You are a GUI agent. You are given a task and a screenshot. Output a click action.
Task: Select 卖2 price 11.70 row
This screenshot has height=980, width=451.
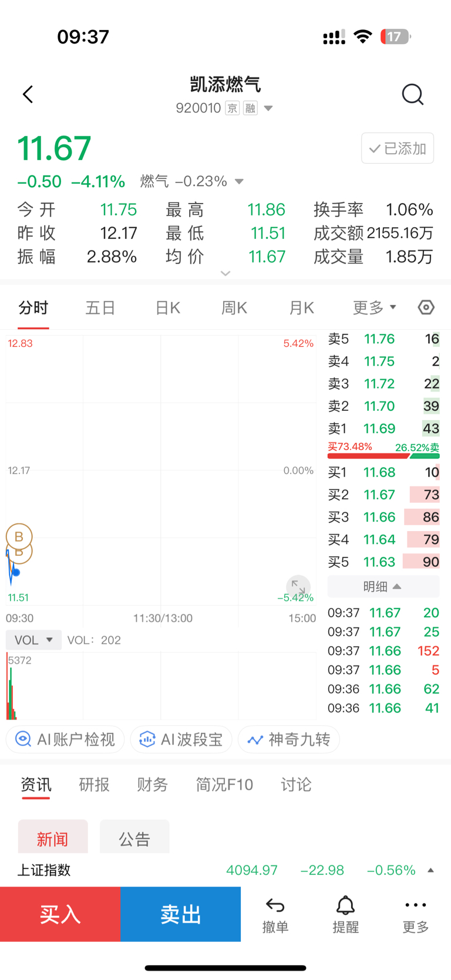coord(383,406)
